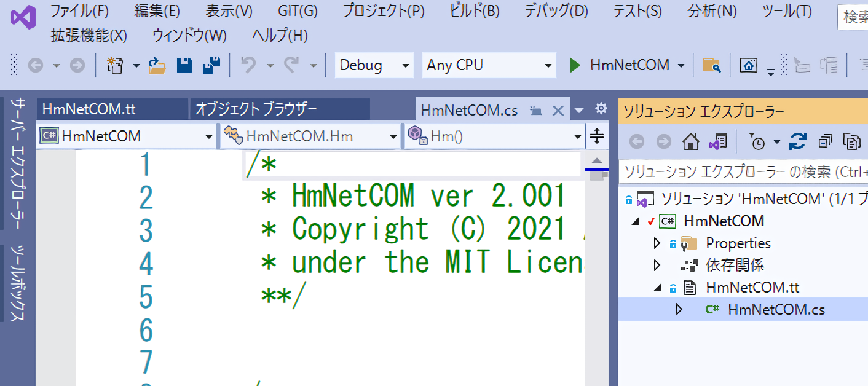Open the デバッグ(D) menu
Viewport: 868px width, 386px height.
tap(556, 11)
